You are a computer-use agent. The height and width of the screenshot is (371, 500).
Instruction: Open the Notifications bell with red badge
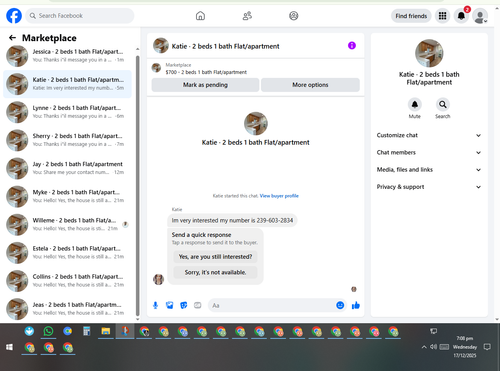(461, 16)
